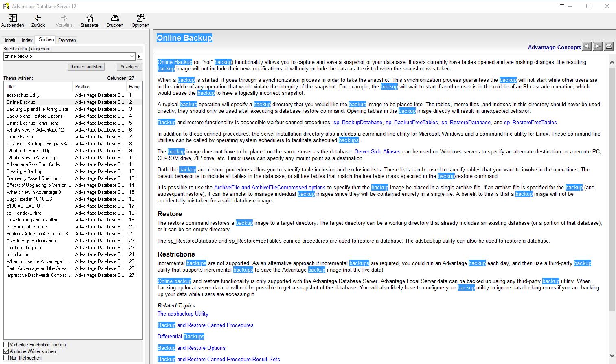This screenshot has width=616, height=364.
Task: Select 5198 AE_BACKUP result
Action: point(73,206)
